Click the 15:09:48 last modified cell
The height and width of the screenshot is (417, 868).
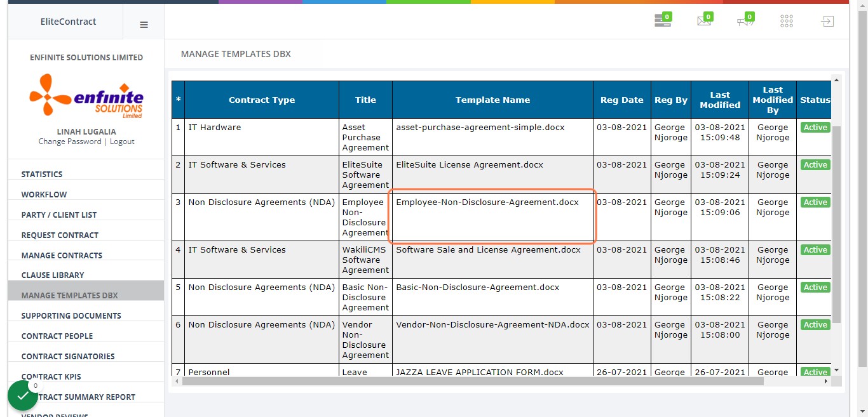[x=720, y=137]
